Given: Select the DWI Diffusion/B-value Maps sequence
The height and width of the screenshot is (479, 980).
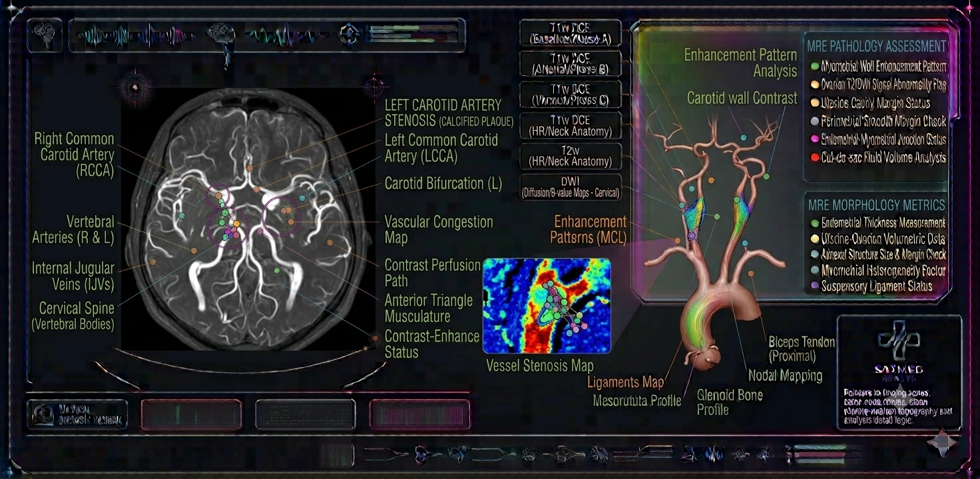Looking at the screenshot, I should (571, 187).
